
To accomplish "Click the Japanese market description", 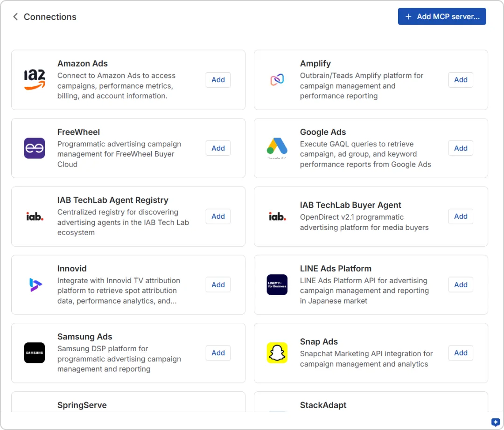I will point(364,291).
